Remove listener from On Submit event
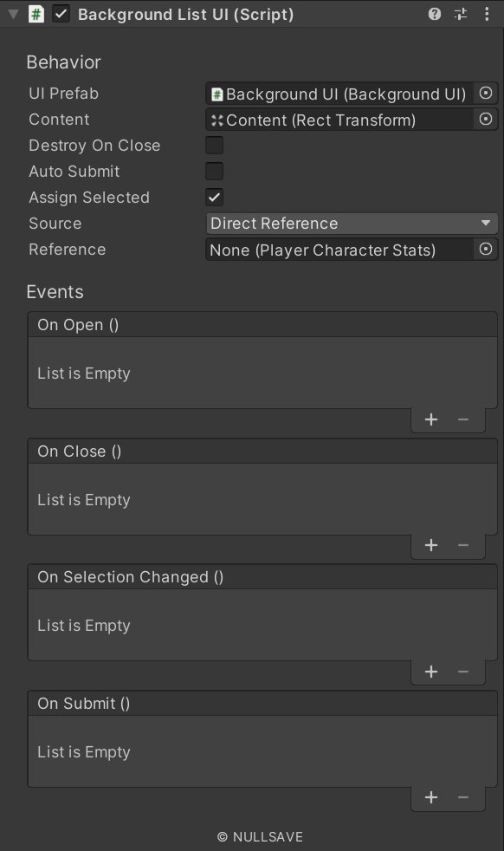The width and height of the screenshot is (504, 851). coord(462,797)
